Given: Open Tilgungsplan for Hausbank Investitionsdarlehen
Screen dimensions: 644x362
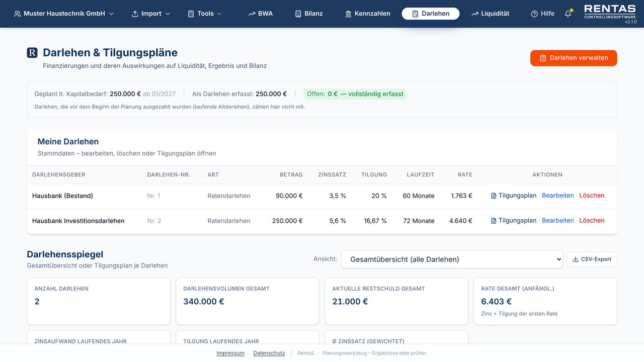Looking at the screenshot, I should click(x=514, y=221).
